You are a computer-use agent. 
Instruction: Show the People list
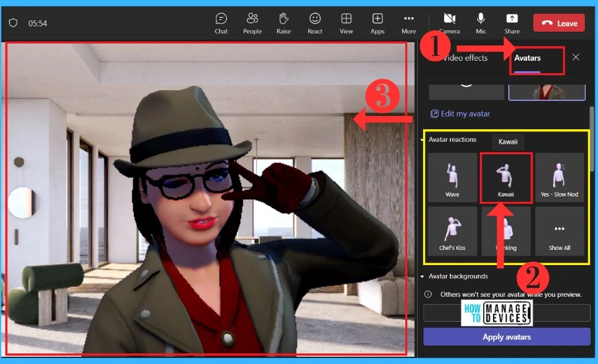tap(252, 22)
